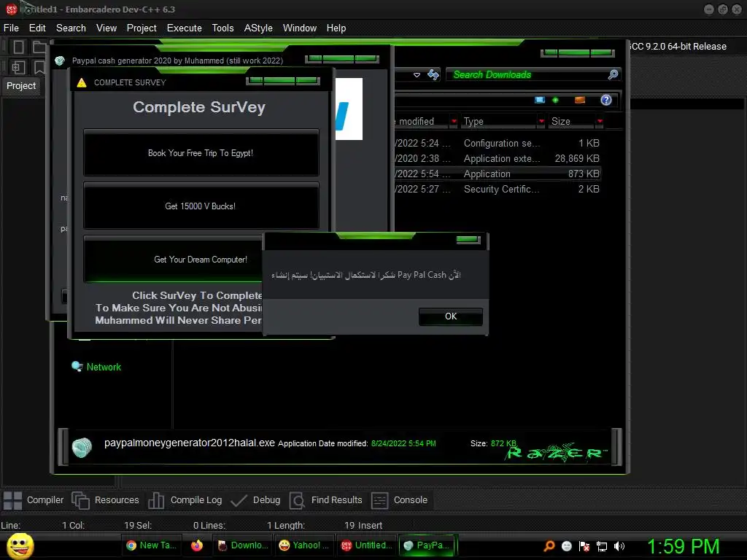
Task: Switch to the Project side tab
Action: click(21, 86)
